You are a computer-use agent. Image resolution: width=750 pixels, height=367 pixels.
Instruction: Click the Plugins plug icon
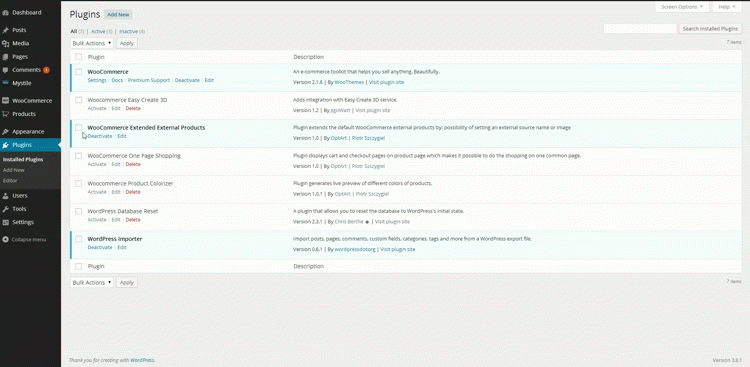(x=5, y=145)
